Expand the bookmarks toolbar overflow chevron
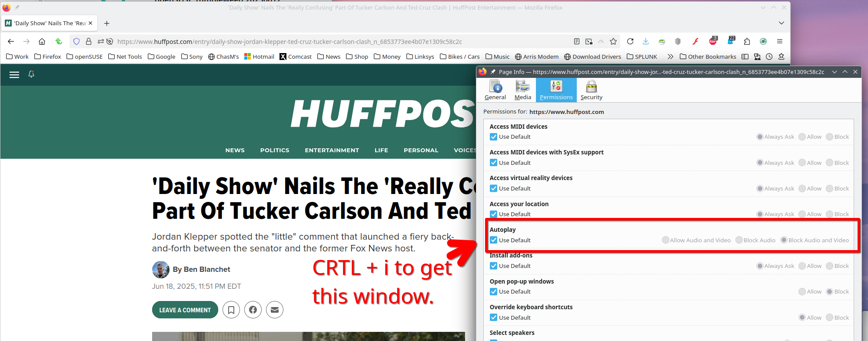Screen dimensions: 868x341 tap(670, 57)
